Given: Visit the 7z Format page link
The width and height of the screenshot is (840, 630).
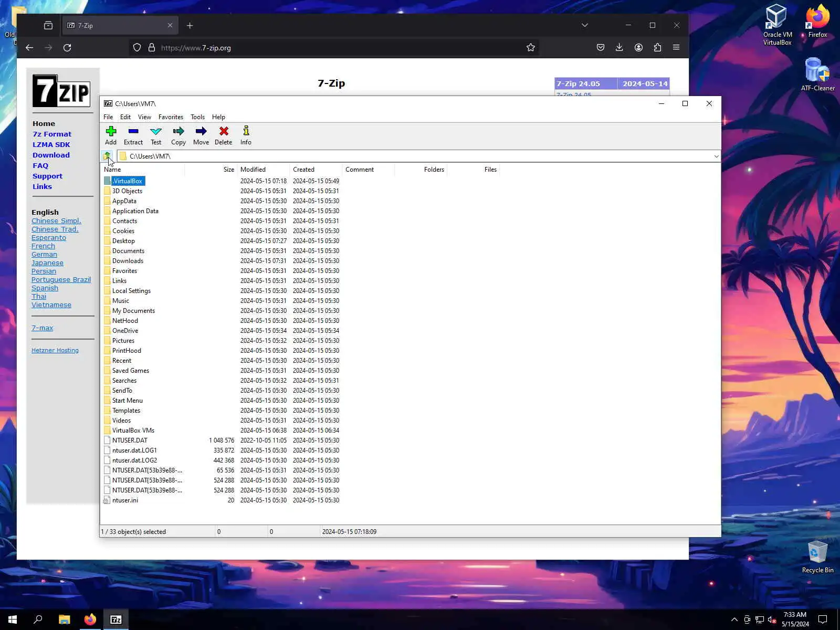Looking at the screenshot, I should [x=52, y=134].
